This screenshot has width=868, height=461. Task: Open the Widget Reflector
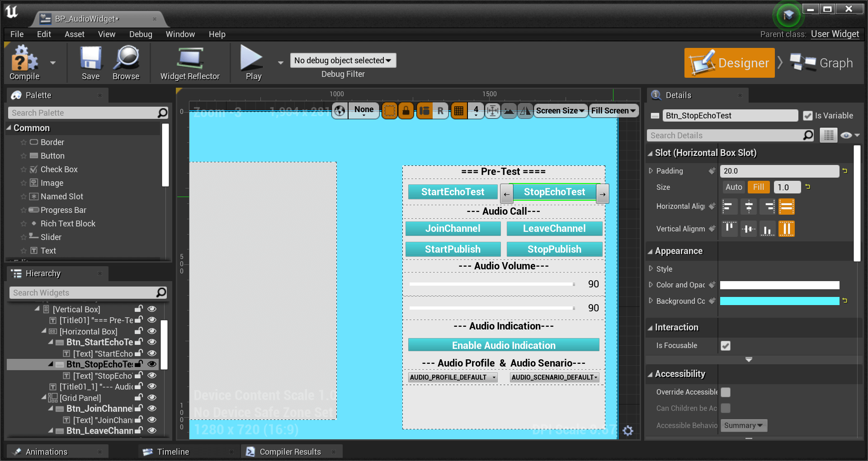(x=190, y=62)
